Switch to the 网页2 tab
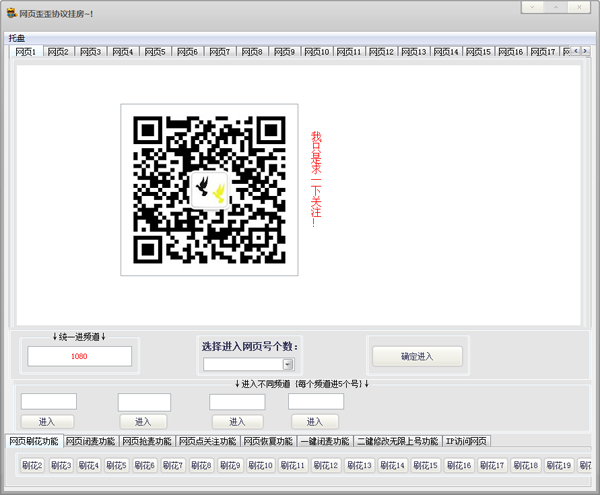Image resolution: width=600 pixels, height=495 pixels. pos(58,52)
